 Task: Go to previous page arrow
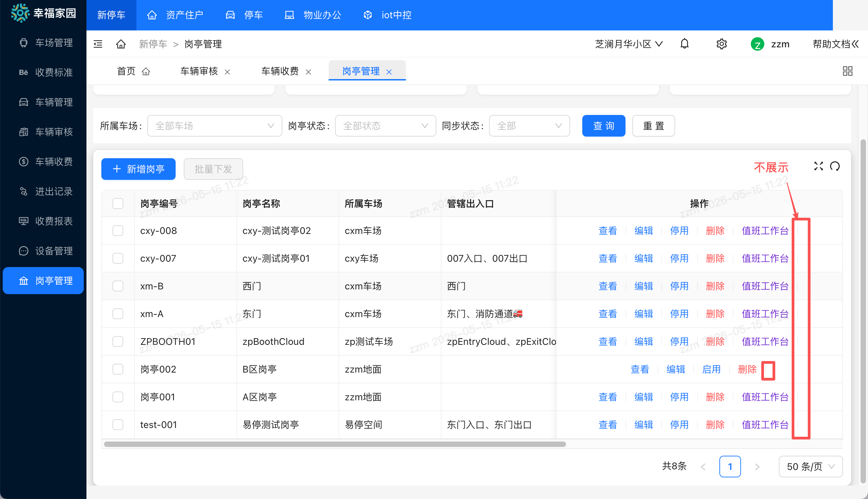coord(704,467)
